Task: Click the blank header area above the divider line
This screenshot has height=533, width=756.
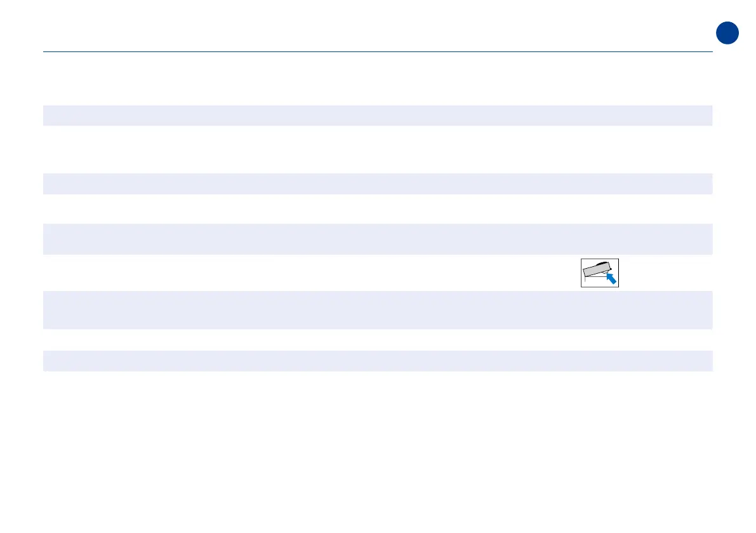Action: pyautogui.click(x=378, y=27)
